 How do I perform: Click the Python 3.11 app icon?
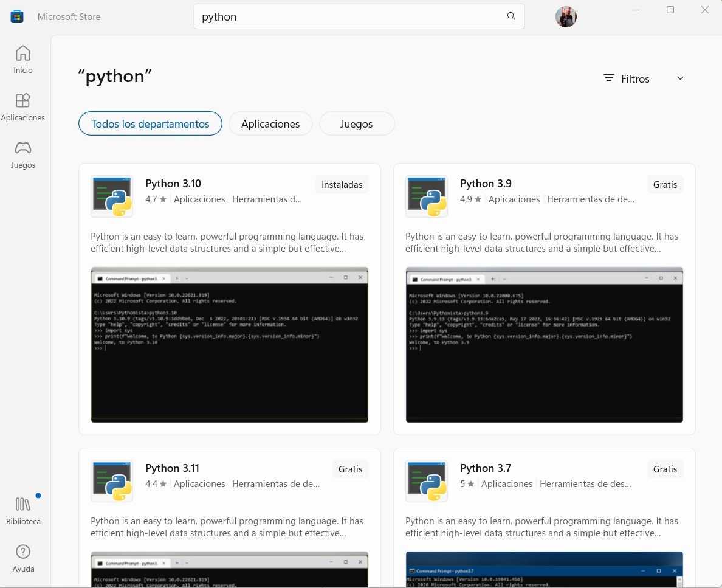pyautogui.click(x=112, y=480)
